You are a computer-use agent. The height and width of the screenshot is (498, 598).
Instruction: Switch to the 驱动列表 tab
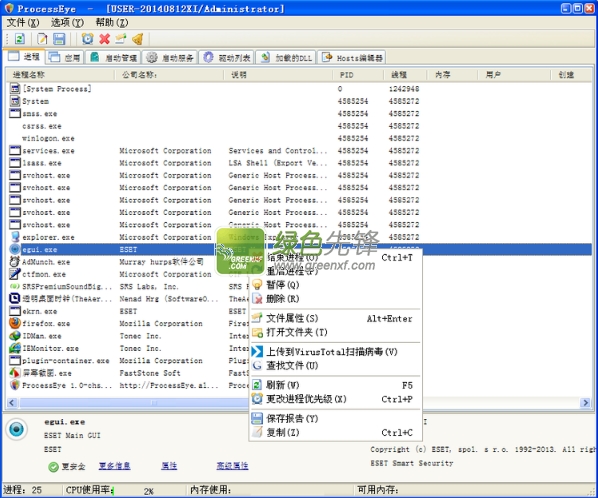[227, 58]
